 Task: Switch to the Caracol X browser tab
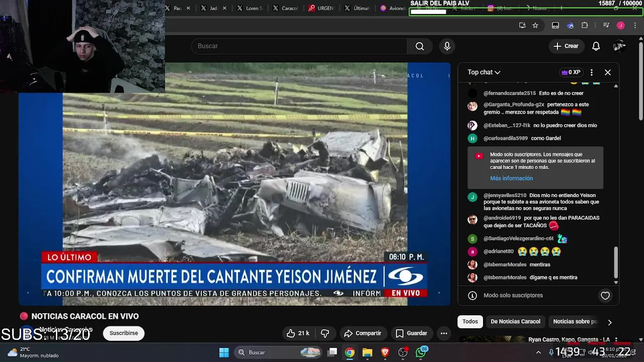[286, 9]
